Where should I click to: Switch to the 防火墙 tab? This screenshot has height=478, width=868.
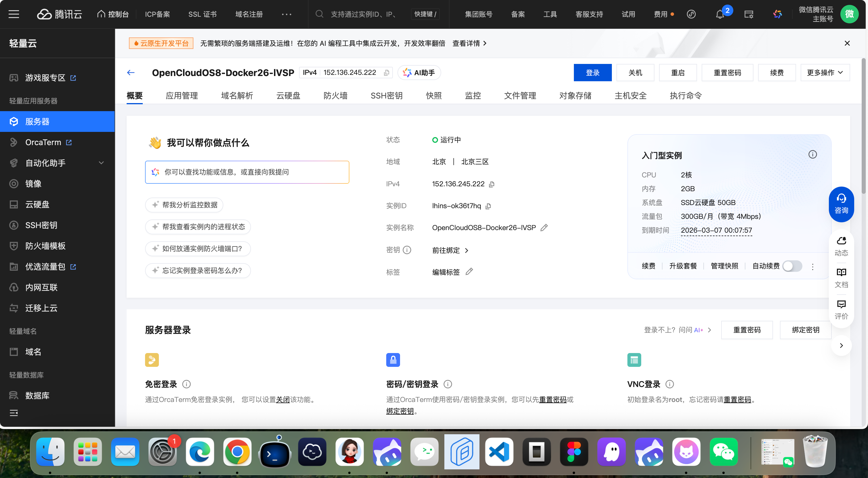click(x=335, y=96)
